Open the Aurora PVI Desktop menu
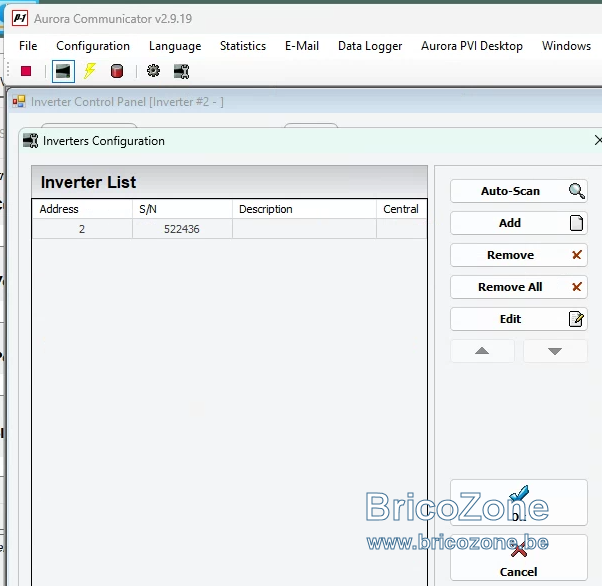This screenshot has height=586, width=602. [x=472, y=46]
